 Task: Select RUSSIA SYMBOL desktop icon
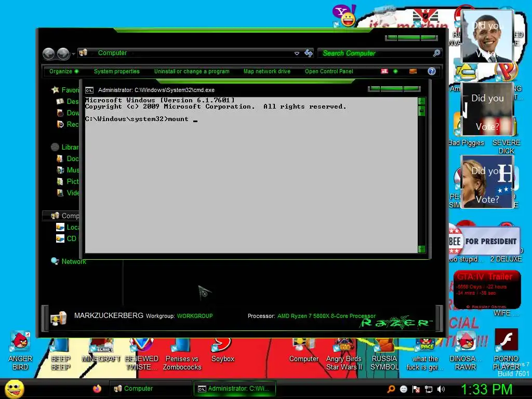click(x=384, y=354)
